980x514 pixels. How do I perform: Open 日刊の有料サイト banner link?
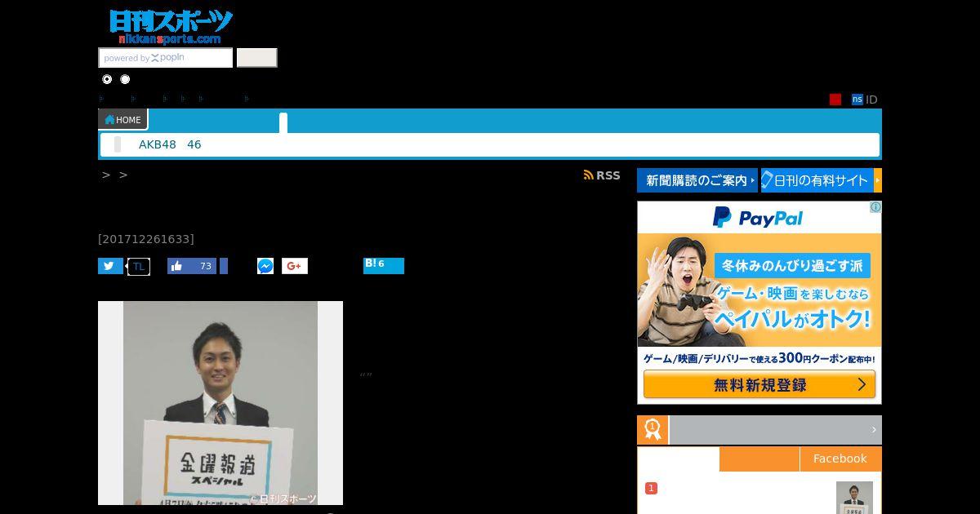point(822,180)
